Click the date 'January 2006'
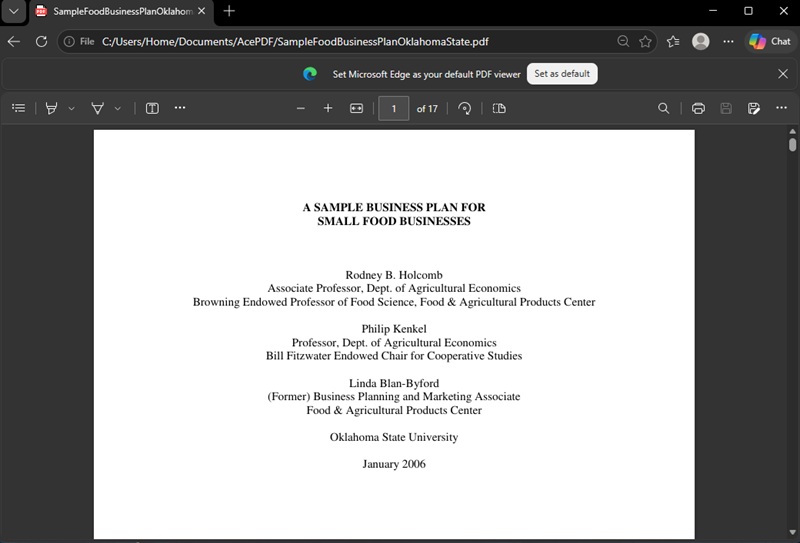This screenshot has height=543, width=800. coord(394,464)
